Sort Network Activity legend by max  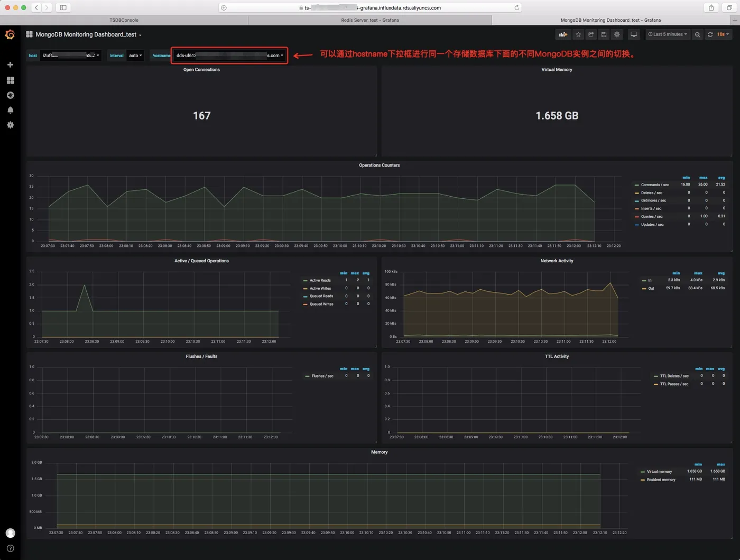click(x=698, y=273)
